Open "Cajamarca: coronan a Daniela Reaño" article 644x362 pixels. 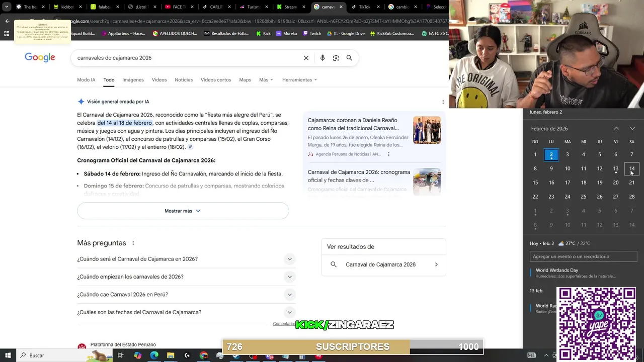(353, 124)
